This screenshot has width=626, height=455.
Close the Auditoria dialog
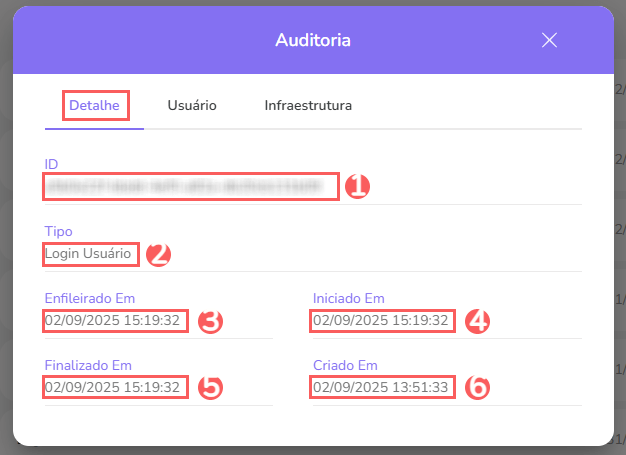click(x=548, y=40)
